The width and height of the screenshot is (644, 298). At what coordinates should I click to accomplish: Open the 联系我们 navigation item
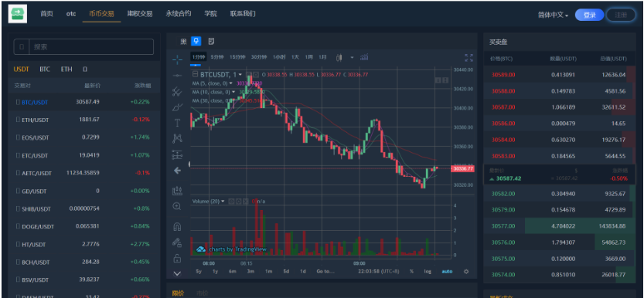pyautogui.click(x=243, y=14)
